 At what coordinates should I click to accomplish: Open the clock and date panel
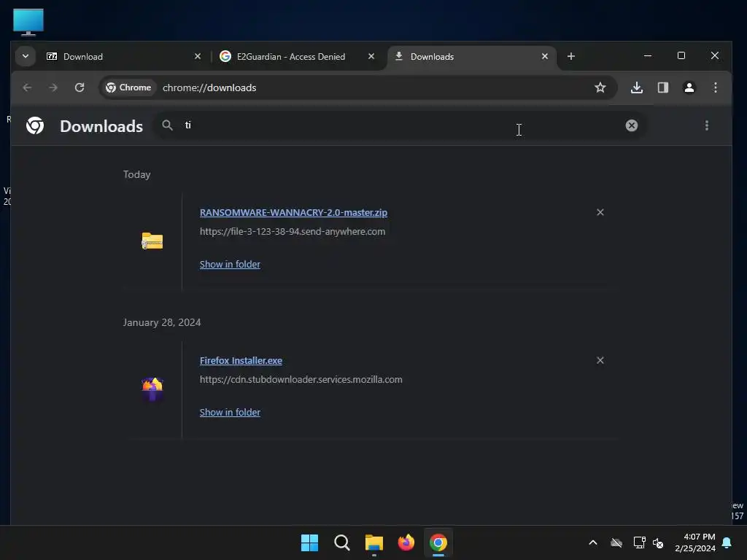(695, 542)
